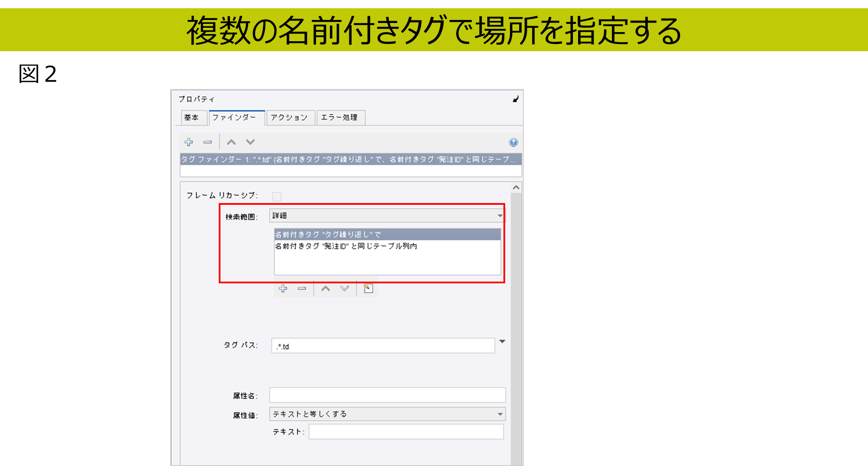This screenshot has width=868, height=466.
Task: Toggle the フレーム リカーシブ checkbox
Action: (276, 197)
